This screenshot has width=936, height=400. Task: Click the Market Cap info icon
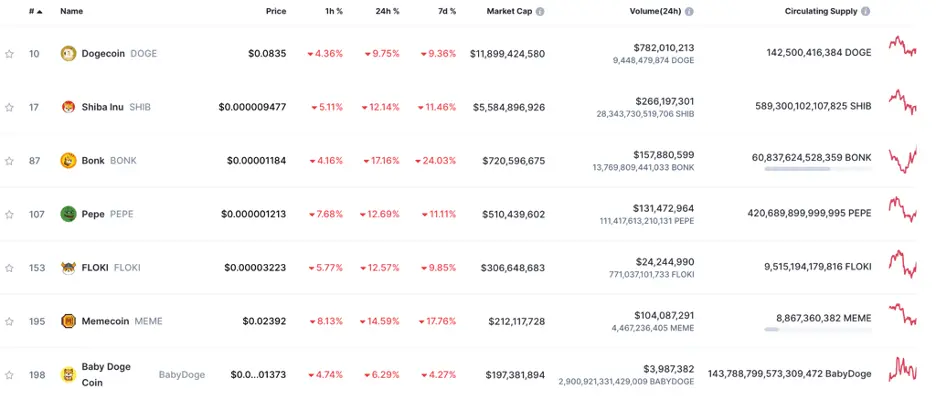coord(540,12)
